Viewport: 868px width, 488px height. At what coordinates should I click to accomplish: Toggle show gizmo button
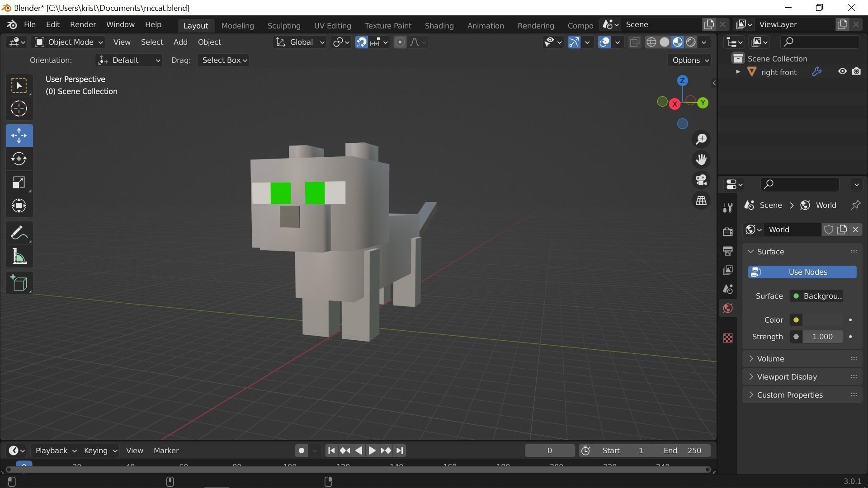[574, 42]
